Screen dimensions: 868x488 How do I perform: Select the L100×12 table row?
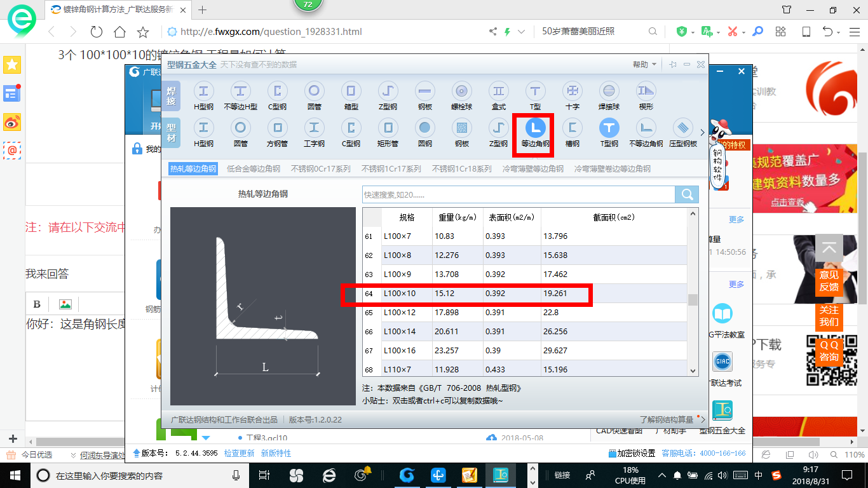(x=525, y=313)
